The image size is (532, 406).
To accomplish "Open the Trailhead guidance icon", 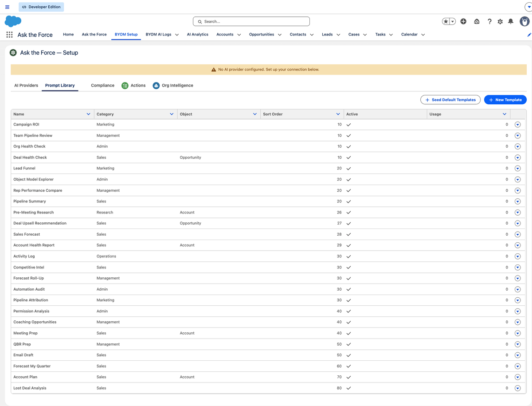I will coord(477,21).
